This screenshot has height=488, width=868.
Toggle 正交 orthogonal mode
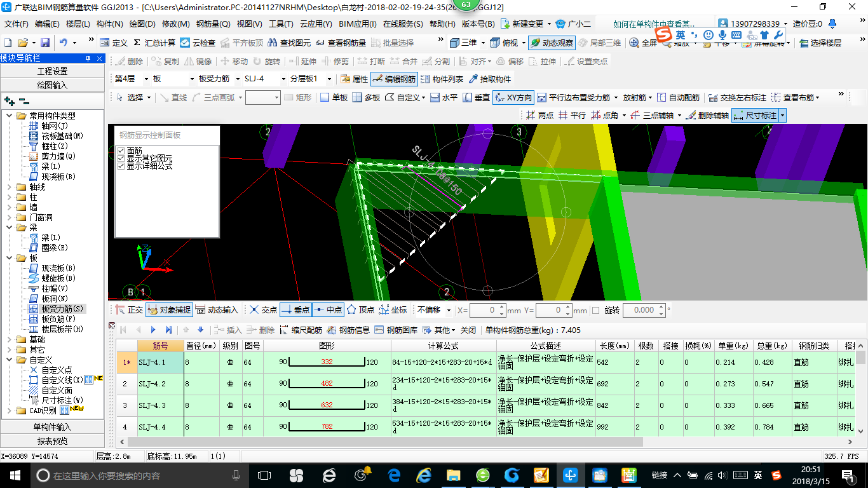129,310
